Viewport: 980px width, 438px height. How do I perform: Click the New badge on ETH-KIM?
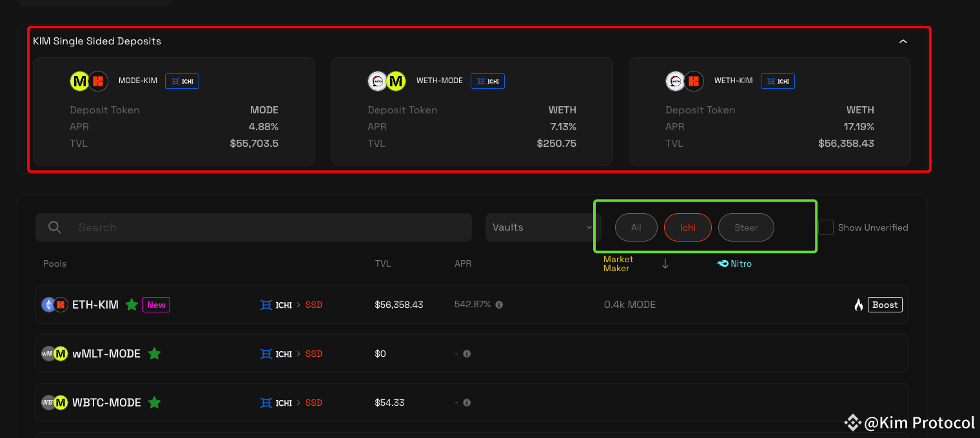(x=156, y=305)
